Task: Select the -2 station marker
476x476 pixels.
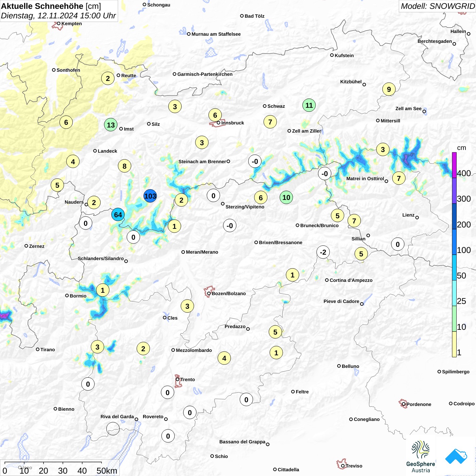Action: (323, 252)
